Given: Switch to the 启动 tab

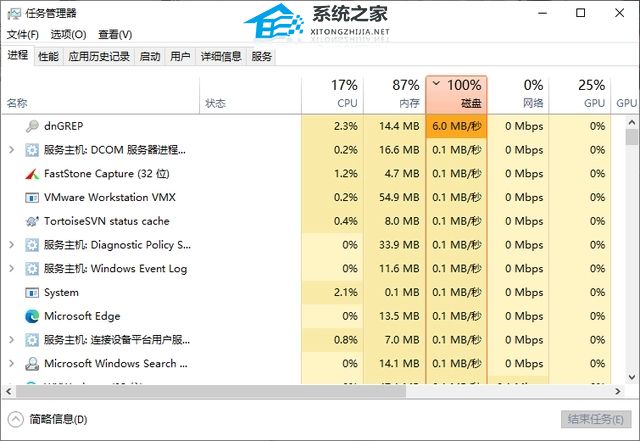Looking at the screenshot, I should [150, 56].
